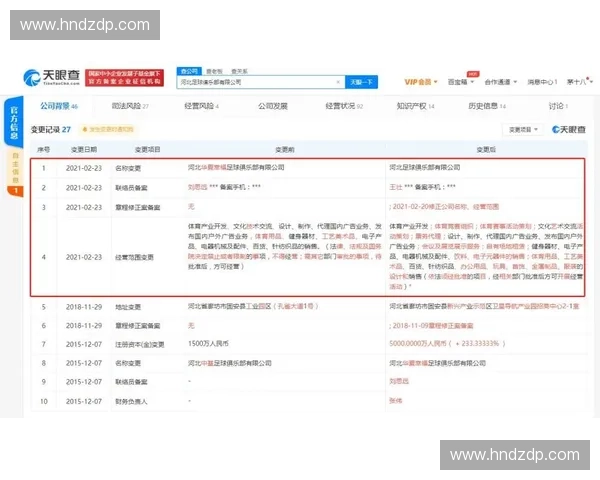
Task: Click the 财务负责人 cell in row 10
Action: point(131,402)
